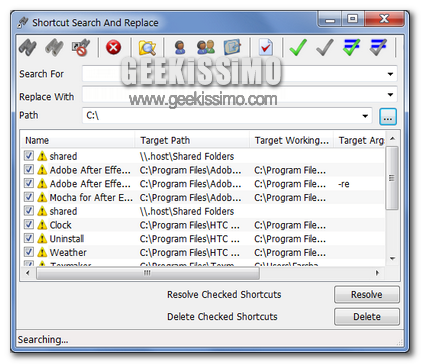Sort by the Target Working... column header

click(x=292, y=140)
